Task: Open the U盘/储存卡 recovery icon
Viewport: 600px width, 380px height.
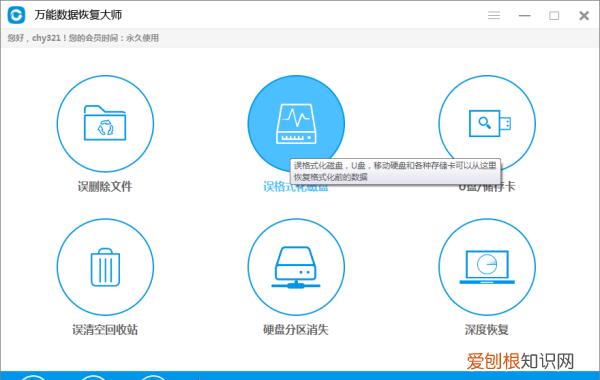Action: point(487,124)
